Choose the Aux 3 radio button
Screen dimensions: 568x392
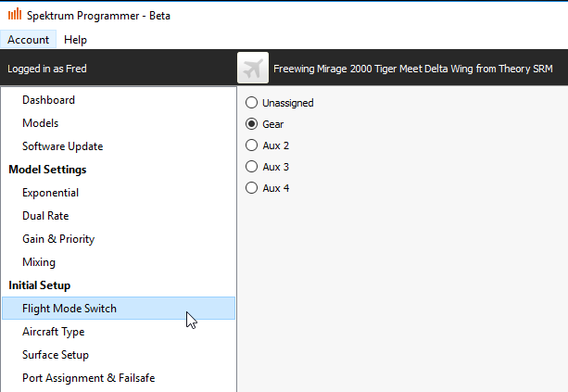[251, 167]
